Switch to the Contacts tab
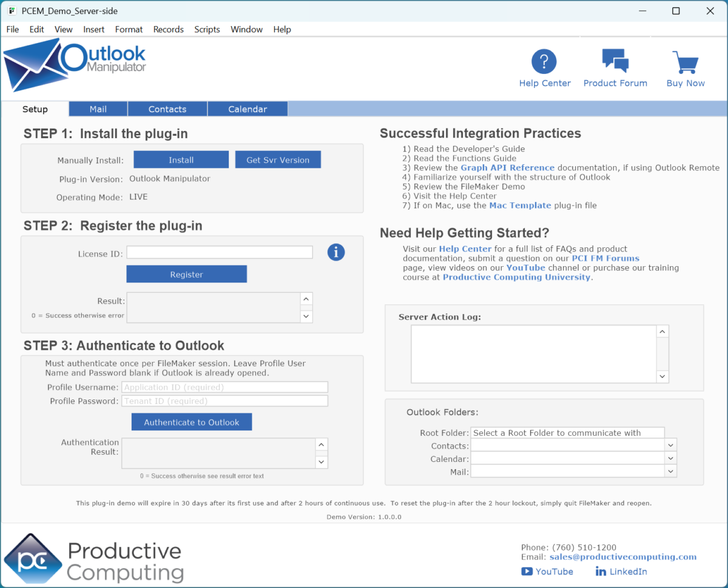Viewport: 728px width, 588px height. coord(167,109)
